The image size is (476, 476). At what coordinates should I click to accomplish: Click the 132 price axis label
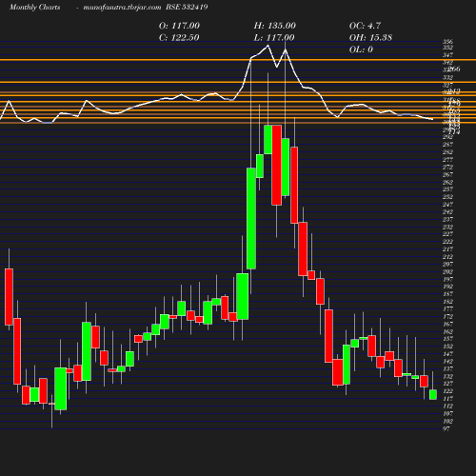(x=447, y=376)
